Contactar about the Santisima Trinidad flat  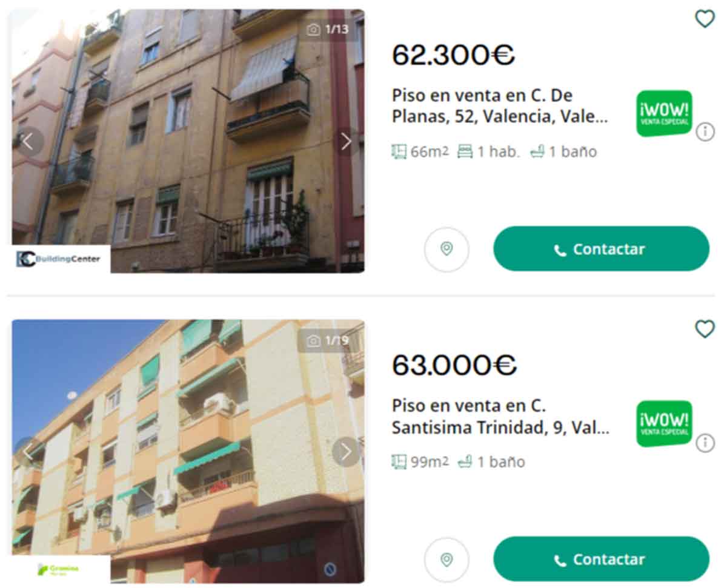tap(601, 560)
